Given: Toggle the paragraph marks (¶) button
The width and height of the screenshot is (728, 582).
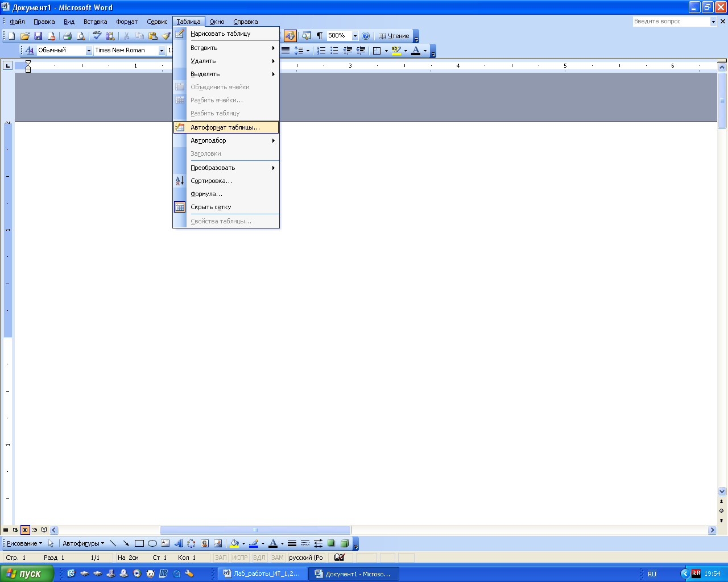Looking at the screenshot, I should click(x=320, y=36).
